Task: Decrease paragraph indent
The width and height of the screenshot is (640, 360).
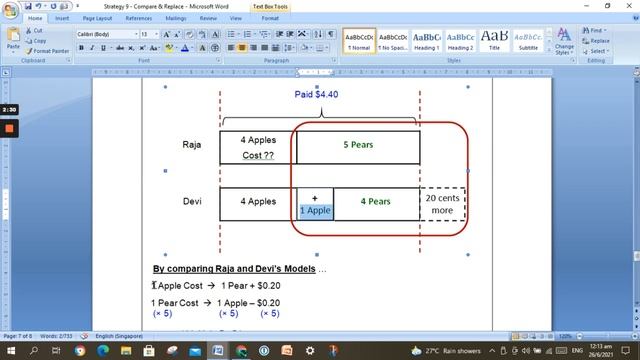Action: click(280, 34)
